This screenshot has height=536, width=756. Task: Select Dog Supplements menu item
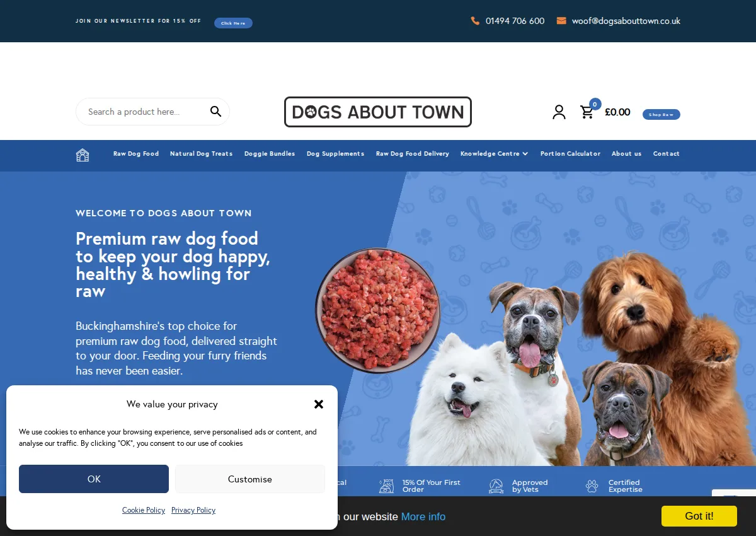(335, 154)
